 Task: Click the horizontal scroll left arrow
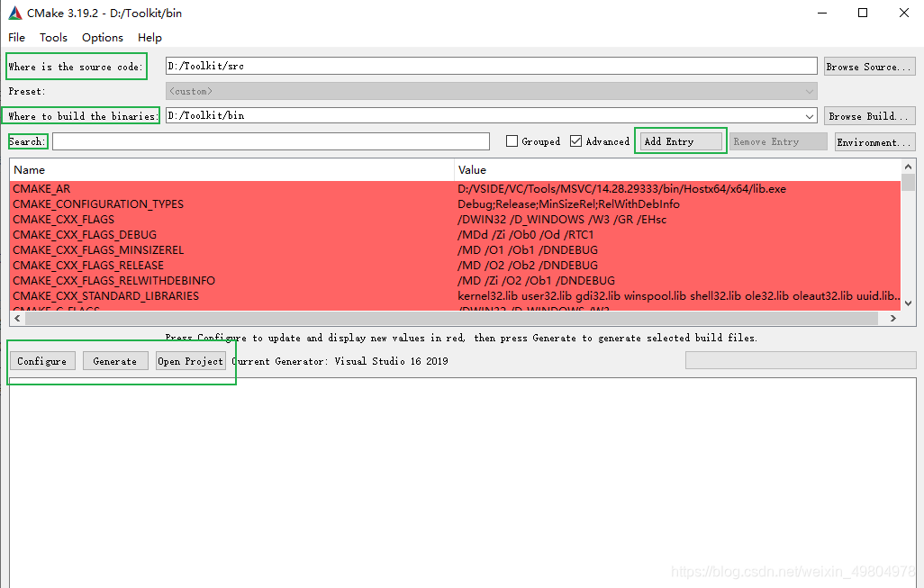click(18, 318)
